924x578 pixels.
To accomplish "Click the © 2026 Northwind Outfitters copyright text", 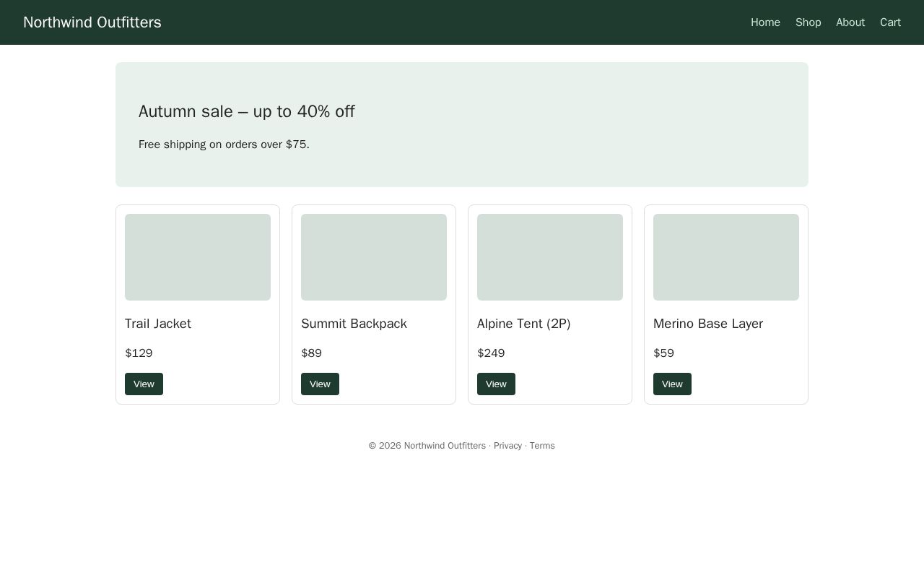I will point(427,446).
